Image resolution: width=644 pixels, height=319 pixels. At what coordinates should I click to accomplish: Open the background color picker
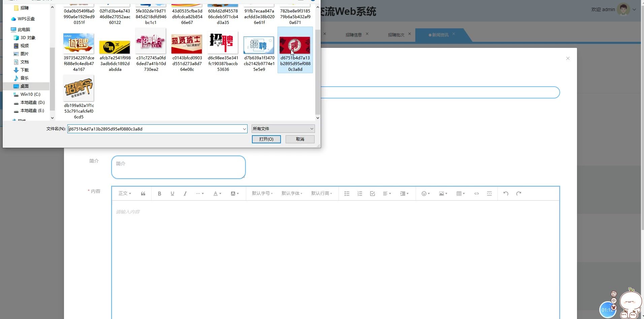[235, 194]
